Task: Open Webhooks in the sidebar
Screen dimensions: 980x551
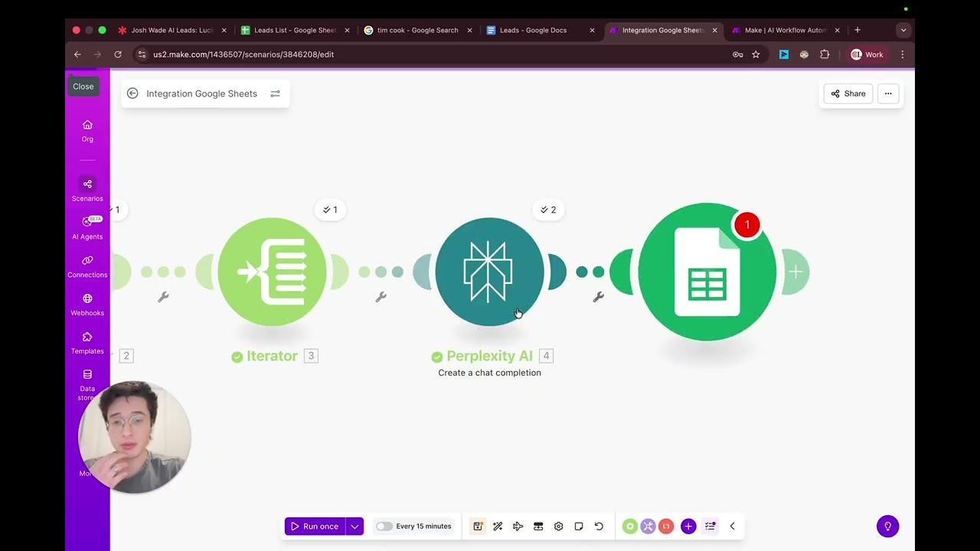Action: (87, 305)
